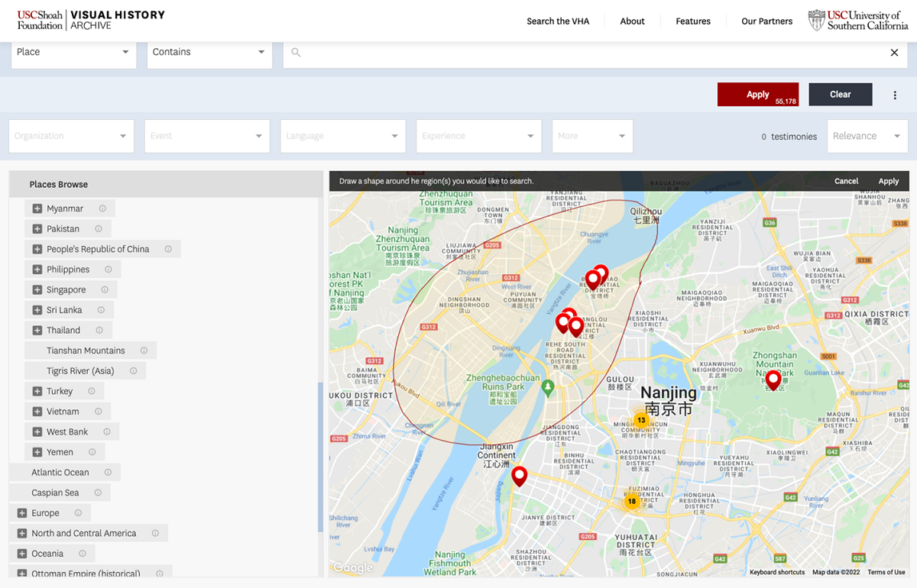The height and width of the screenshot is (588, 917).
Task: Open the Our Partners menu item
Action: tap(766, 21)
